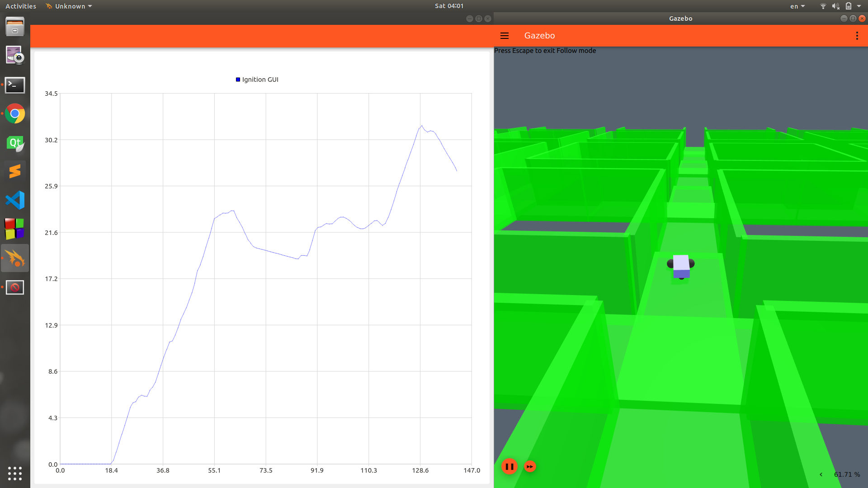Show all applications grid
Screen dimensions: 868x488
click(x=15, y=473)
